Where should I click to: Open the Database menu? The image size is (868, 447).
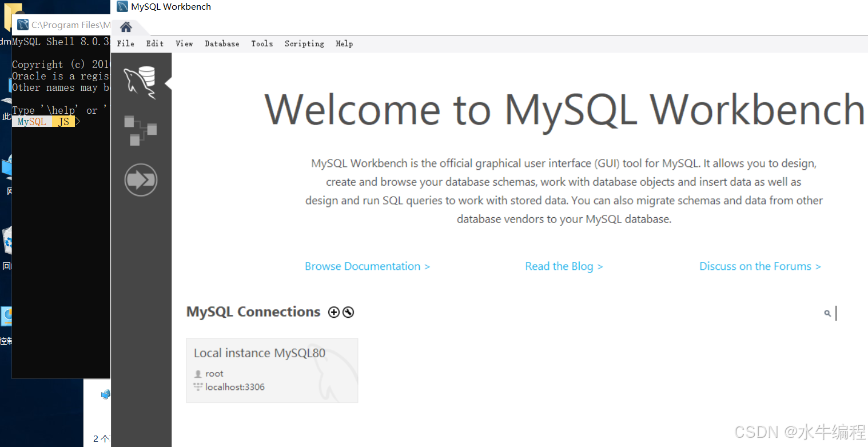(x=222, y=43)
